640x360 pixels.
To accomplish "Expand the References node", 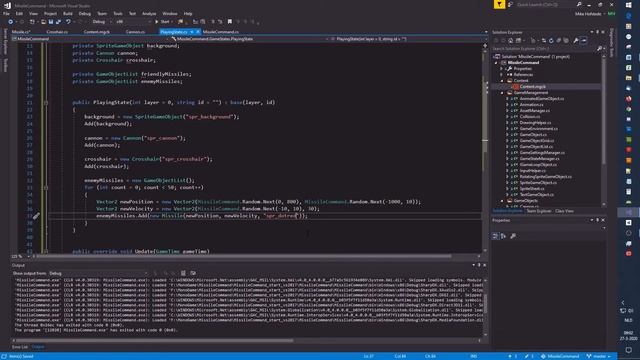I will click(x=502, y=75).
